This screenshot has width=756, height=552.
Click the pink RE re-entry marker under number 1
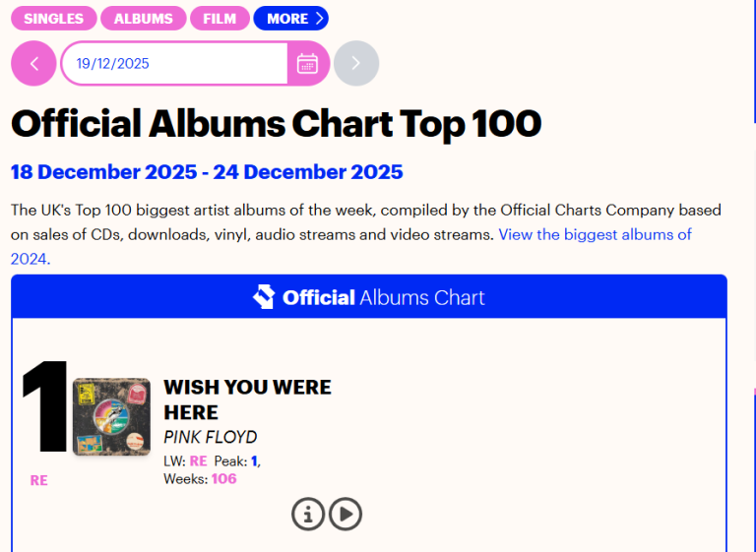pyautogui.click(x=39, y=481)
